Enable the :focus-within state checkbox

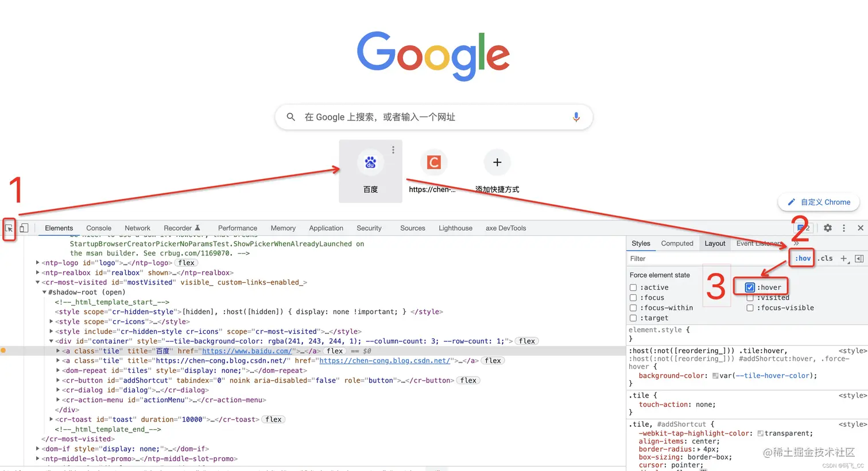pyautogui.click(x=633, y=308)
